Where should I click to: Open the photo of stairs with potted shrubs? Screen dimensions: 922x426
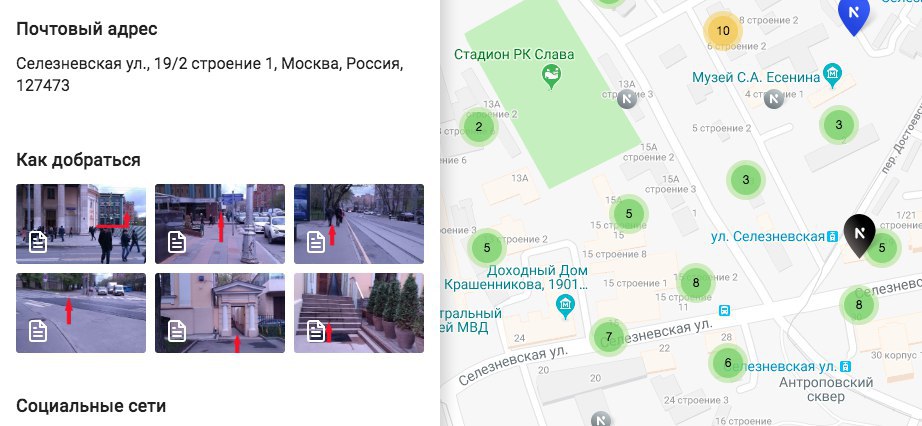[x=359, y=313]
